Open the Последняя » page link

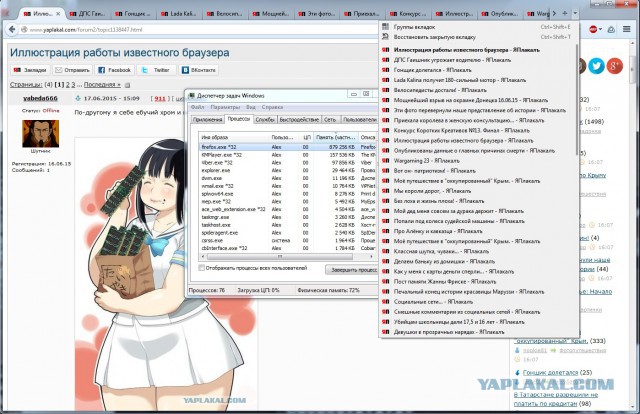click(x=102, y=85)
